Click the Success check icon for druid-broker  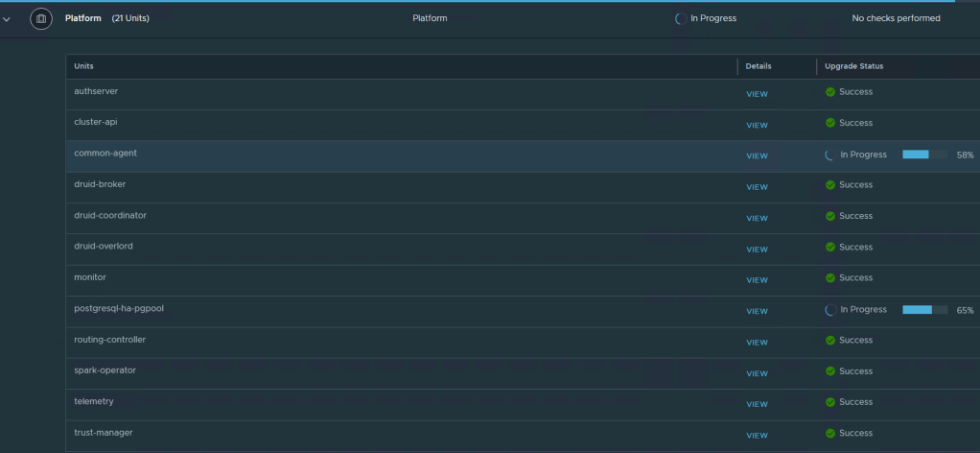tap(830, 185)
